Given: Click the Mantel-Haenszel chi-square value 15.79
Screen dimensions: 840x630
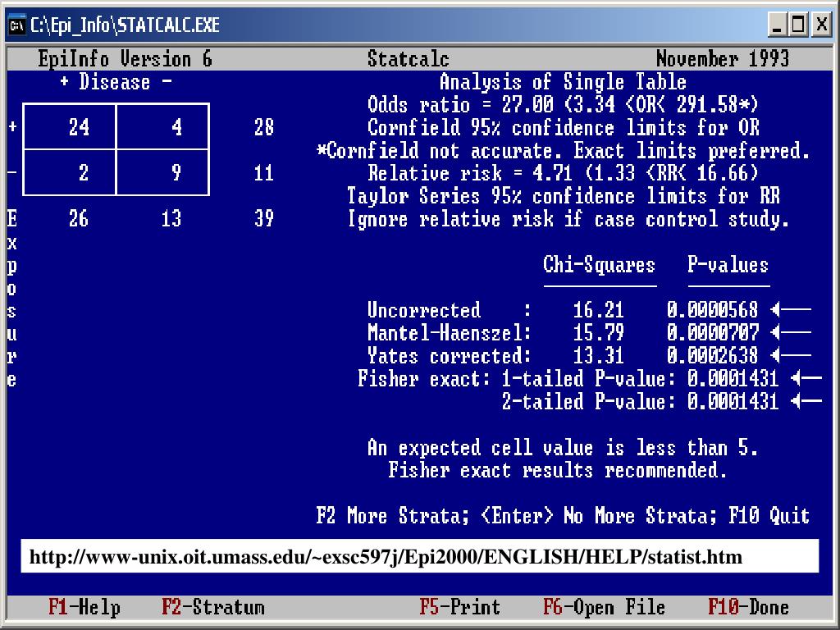Looking at the screenshot, I should click(598, 333).
